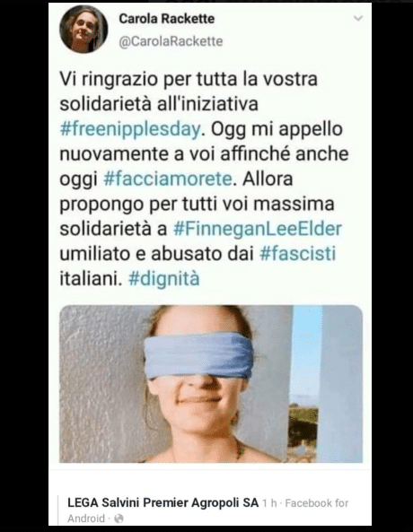Click the blue sky strip in photo

[x=307, y=353]
